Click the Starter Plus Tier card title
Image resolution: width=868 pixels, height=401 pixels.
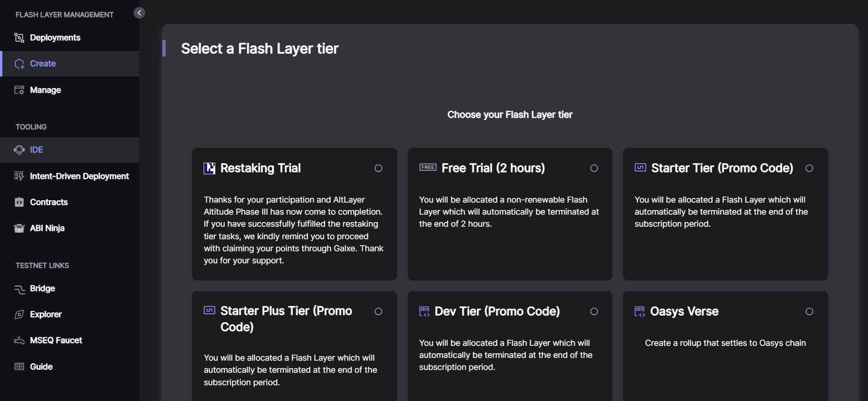pos(286,319)
